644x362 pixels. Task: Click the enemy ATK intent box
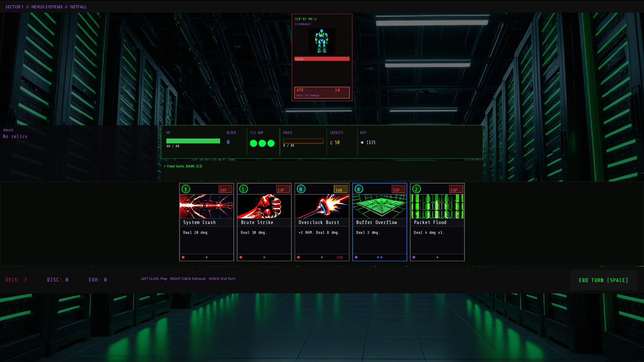coord(322,93)
